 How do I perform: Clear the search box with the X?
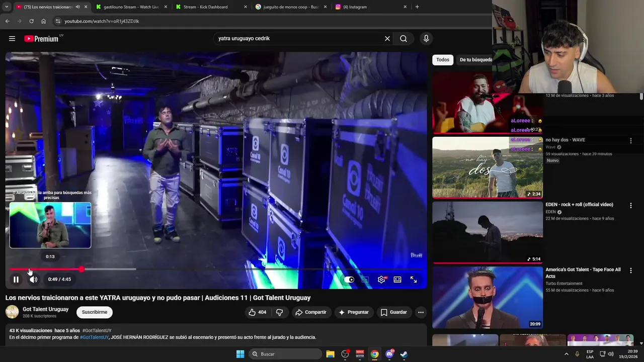[x=387, y=39]
